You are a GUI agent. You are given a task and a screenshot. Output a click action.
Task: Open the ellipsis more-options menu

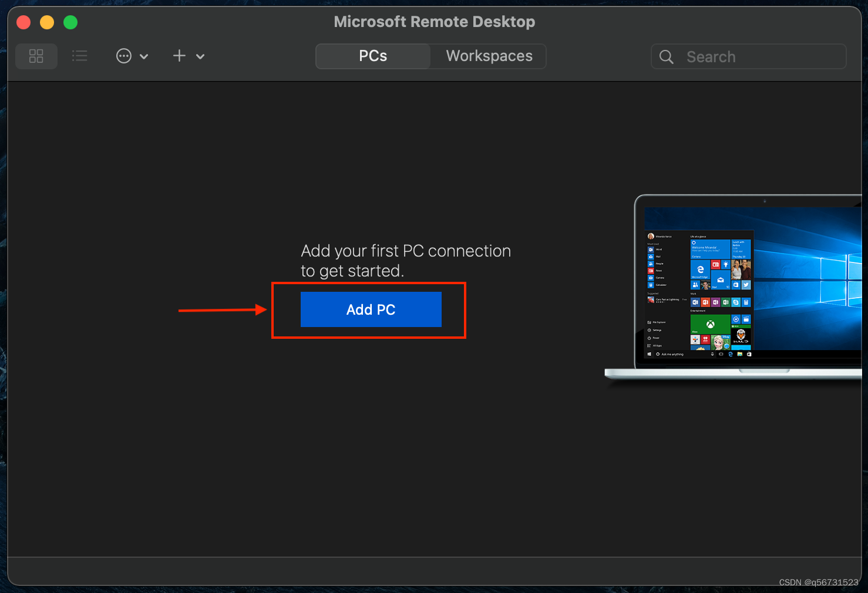pyautogui.click(x=124, y=56)
